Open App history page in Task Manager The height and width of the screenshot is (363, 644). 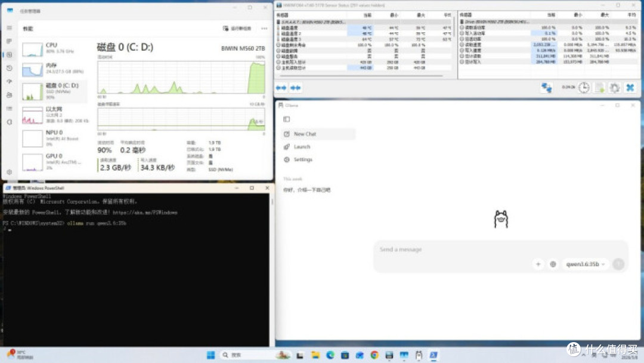pyautogui.click(x=10, y=68)
